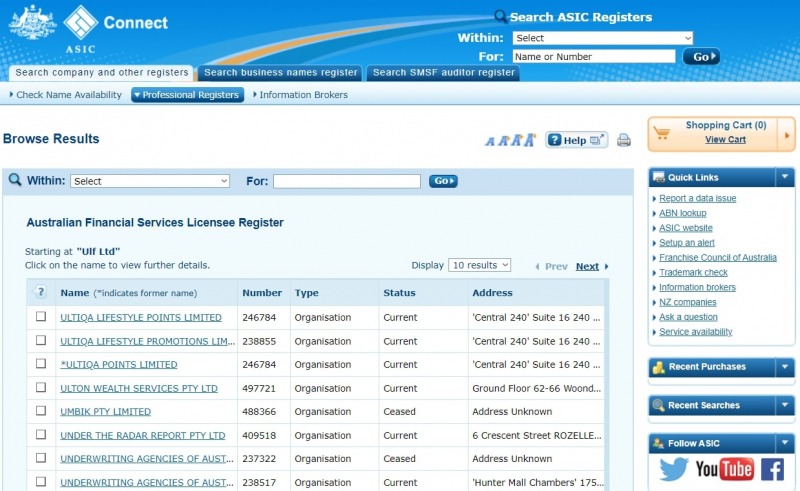The width and height of the screenshot is (800, 491).
Task: Select the smallest font size A icon
Action: [x=490, y=141]
